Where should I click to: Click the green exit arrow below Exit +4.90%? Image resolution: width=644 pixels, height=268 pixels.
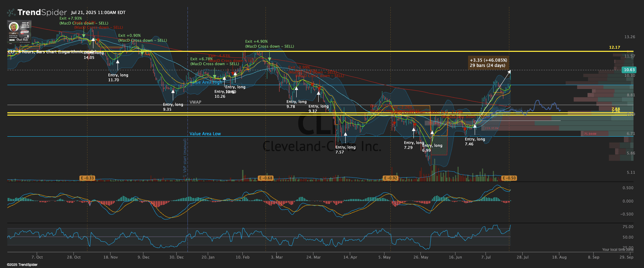(269, 59)
